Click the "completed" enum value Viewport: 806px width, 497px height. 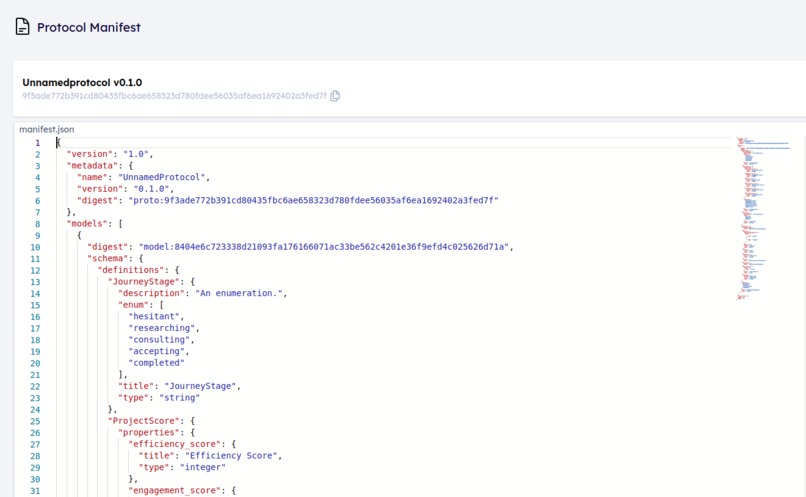pyautogui.click(x=157, y=363)
